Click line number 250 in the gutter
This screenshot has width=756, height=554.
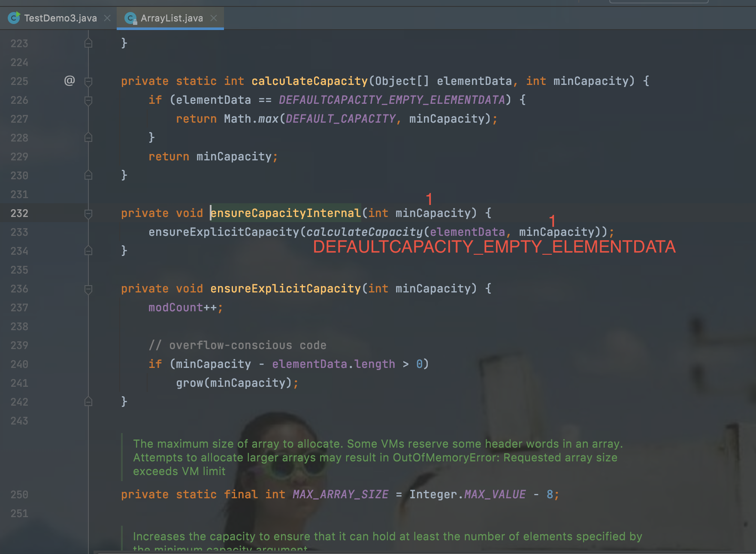click(19, 494)
